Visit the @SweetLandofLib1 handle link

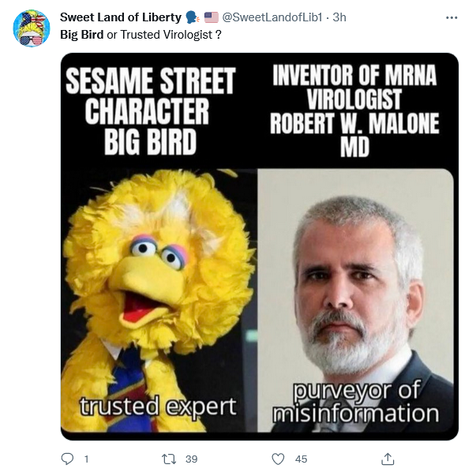272,17
